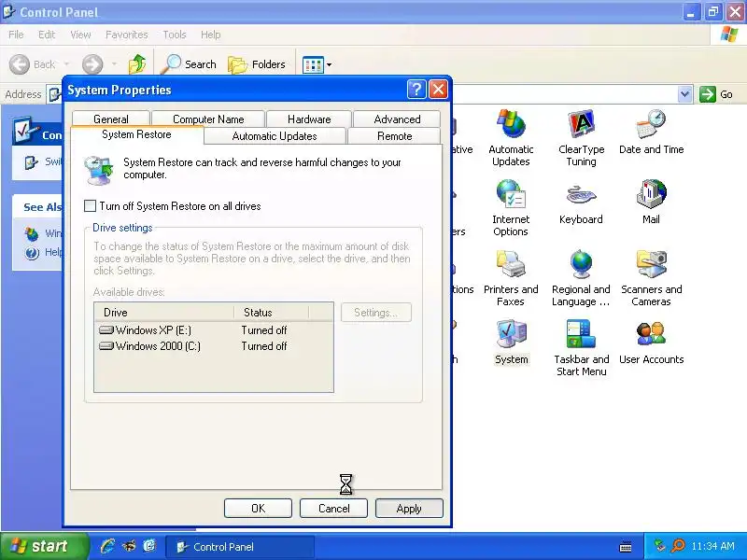Open Taskbar and Start Menu icon
The image size is (747, 560).
(581, 347)
